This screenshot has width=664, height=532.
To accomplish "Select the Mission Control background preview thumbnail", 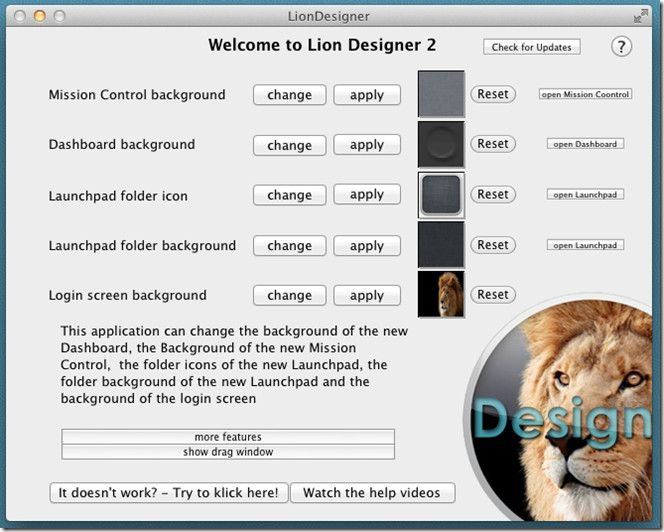I will pos(441,94).
